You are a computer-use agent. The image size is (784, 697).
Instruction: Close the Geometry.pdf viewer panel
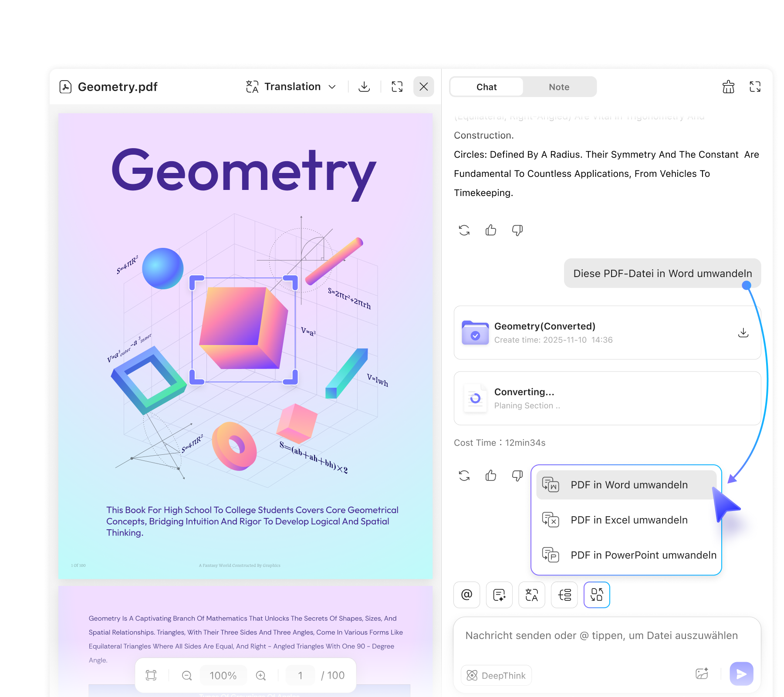tap(423, 87)
